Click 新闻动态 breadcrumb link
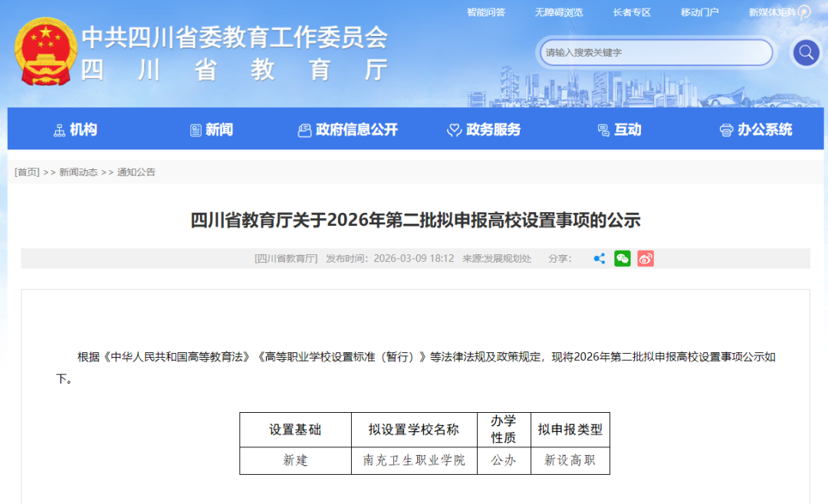 coord(78,172)
